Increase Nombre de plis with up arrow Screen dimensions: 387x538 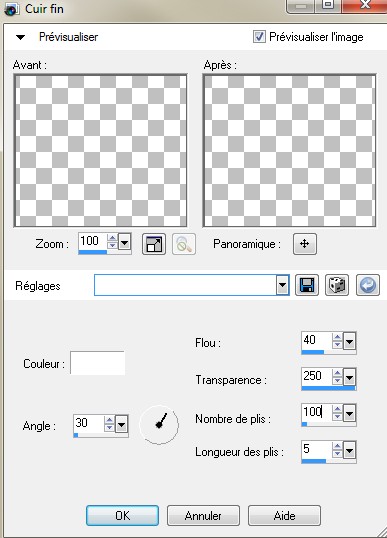(x=338, y=409)
